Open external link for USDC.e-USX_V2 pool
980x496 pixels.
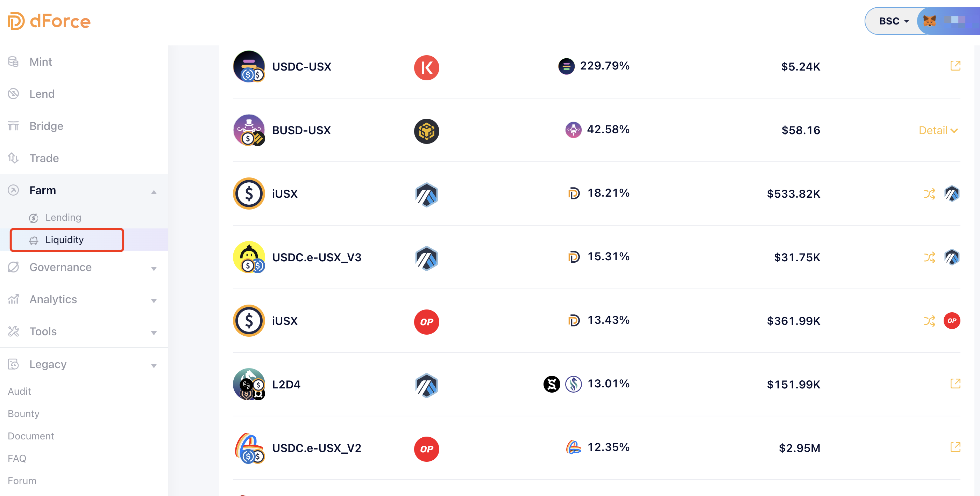point(955,447)
